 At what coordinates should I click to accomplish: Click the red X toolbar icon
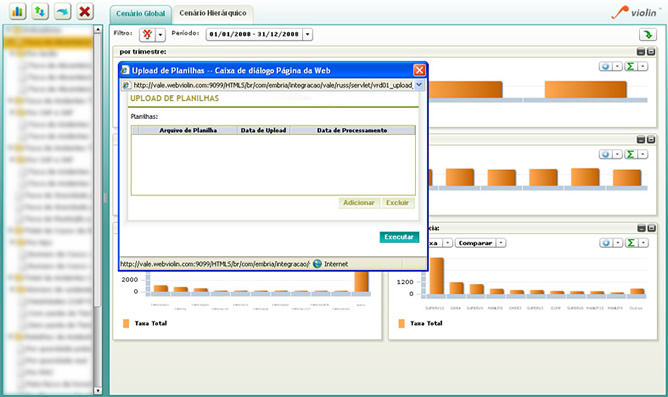click(85, 12)
